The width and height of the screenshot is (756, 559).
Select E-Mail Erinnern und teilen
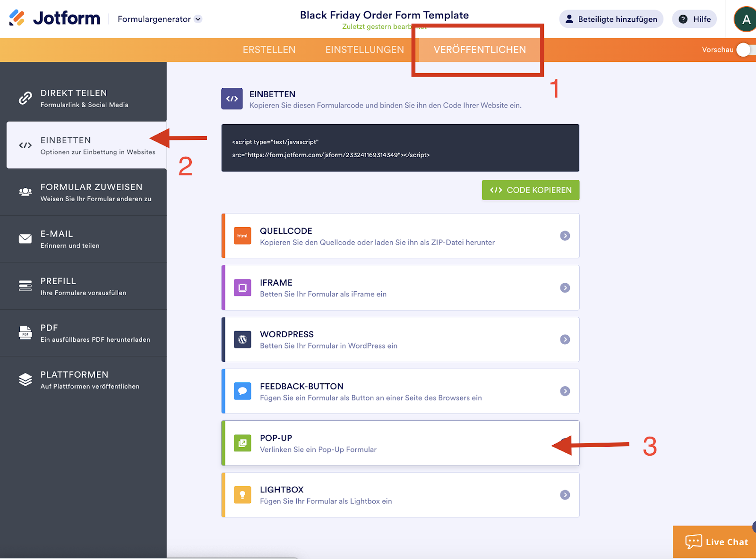[x=83, y=239]
